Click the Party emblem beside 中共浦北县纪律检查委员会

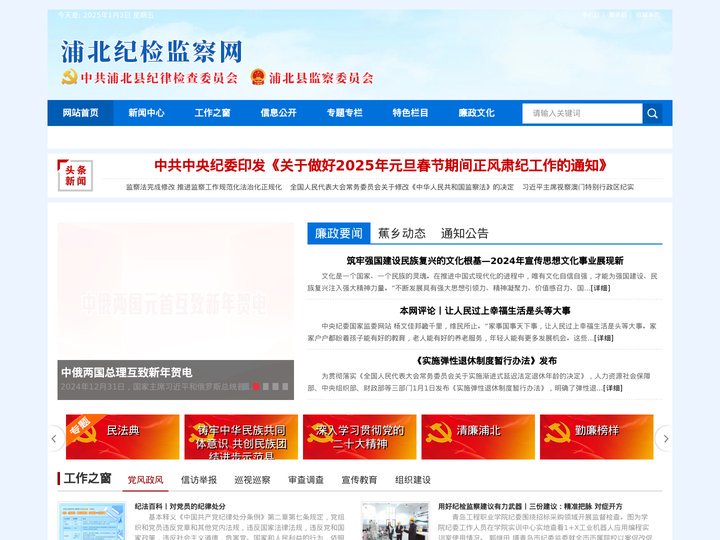(69, 77)
